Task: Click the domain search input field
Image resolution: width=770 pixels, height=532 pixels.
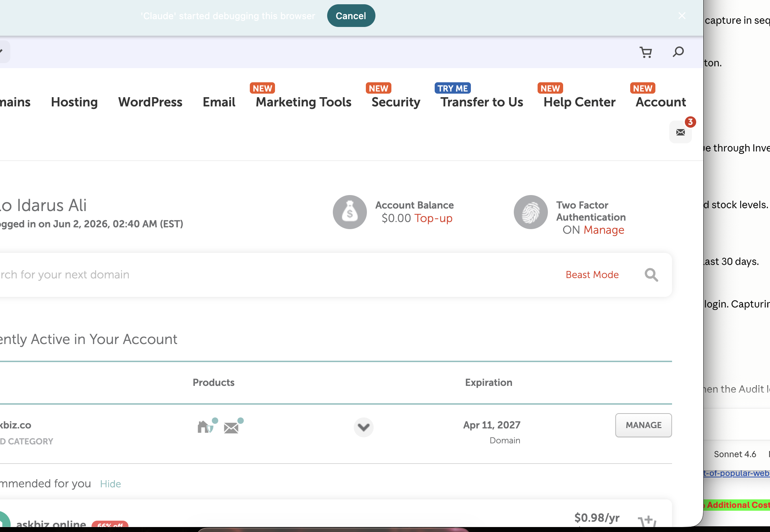Action: 277,275
